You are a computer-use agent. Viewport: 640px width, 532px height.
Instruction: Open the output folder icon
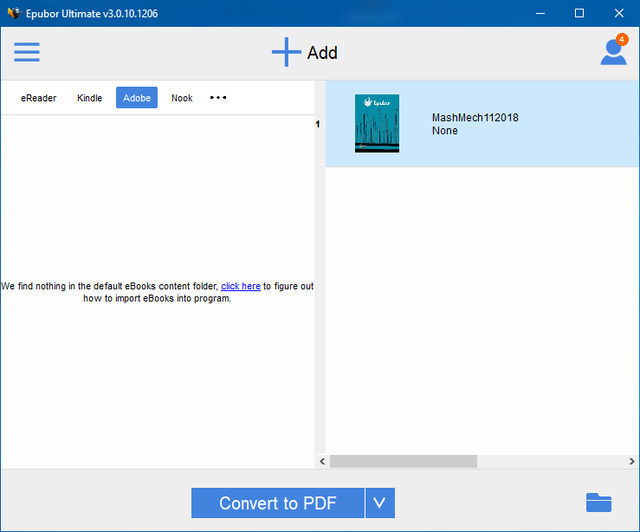(x=599, y=502)
